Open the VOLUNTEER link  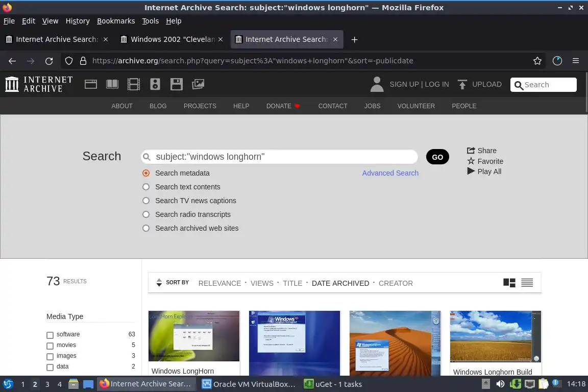(x=416, y=106)
